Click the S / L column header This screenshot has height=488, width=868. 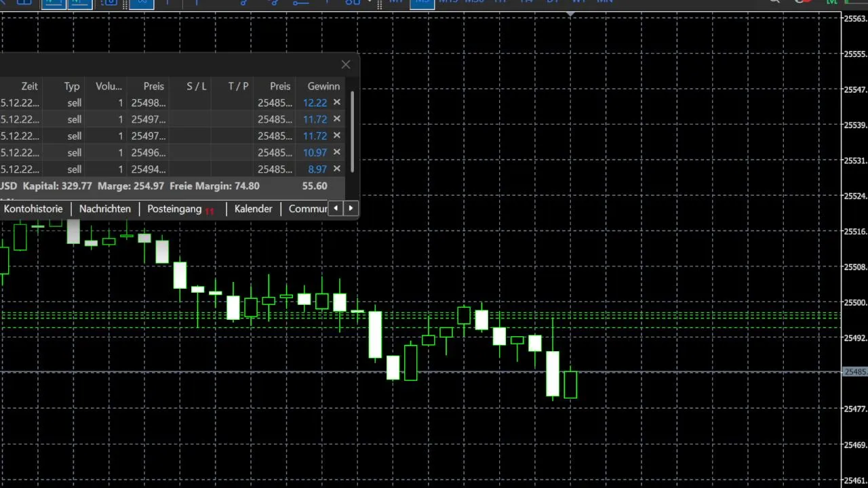(x=197, y=86)
